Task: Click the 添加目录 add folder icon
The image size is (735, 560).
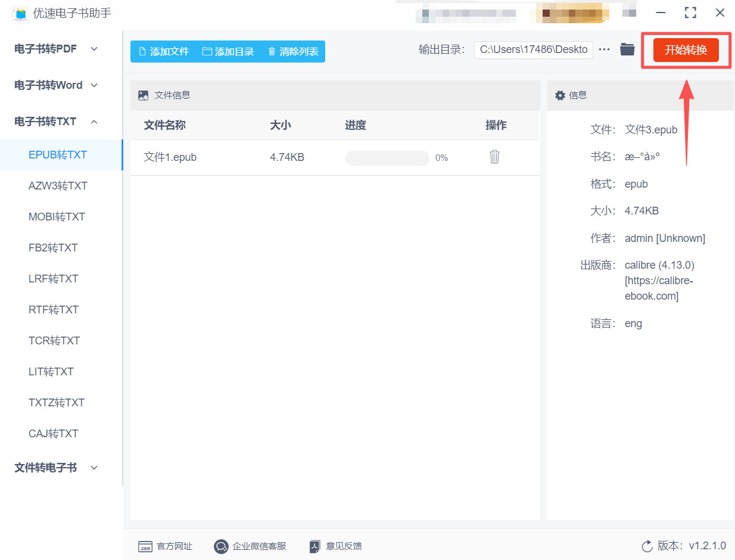Action: tap(207, 51)
